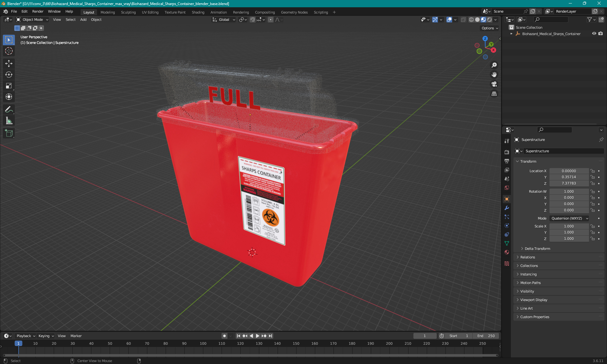Hide Biohazard_Medical_Sharps_Container in viewport
Image resolution: width=607 pixels, height=364 pixels.
(x=594, y=33)
